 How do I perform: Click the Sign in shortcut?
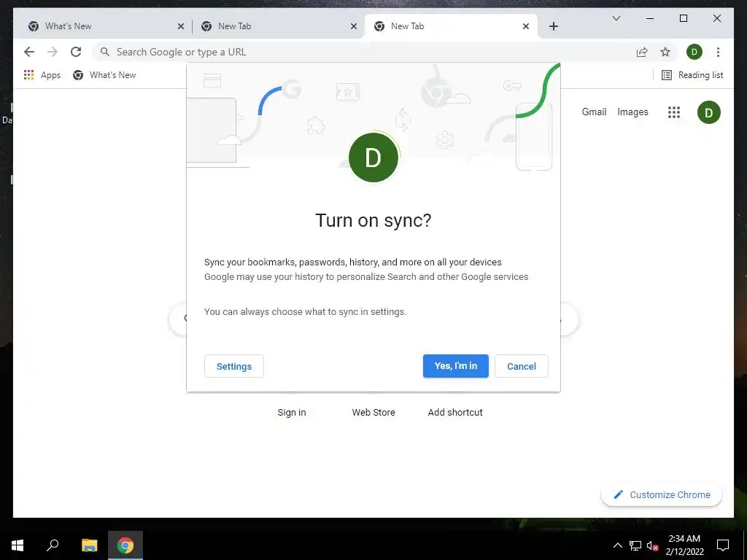292,413
